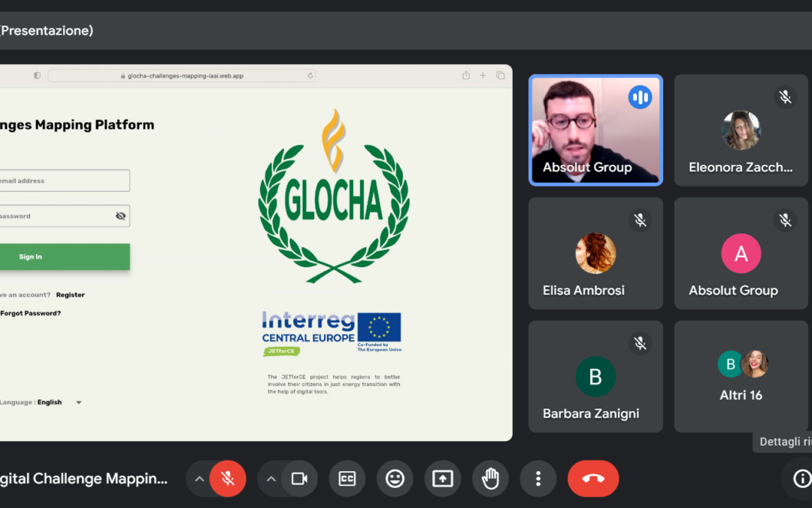Click the browser address bar showing glocha-challenges-mapping

(182, 76)
